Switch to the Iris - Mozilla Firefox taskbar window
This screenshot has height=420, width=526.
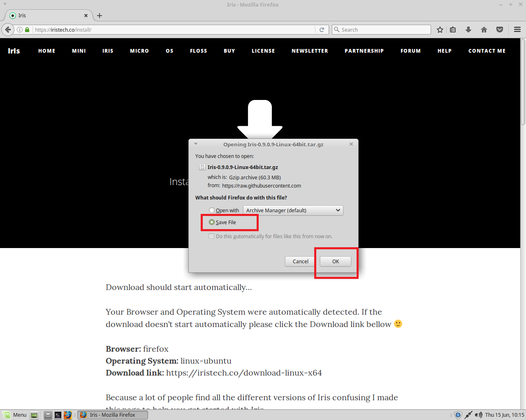[x=113, y=415]
